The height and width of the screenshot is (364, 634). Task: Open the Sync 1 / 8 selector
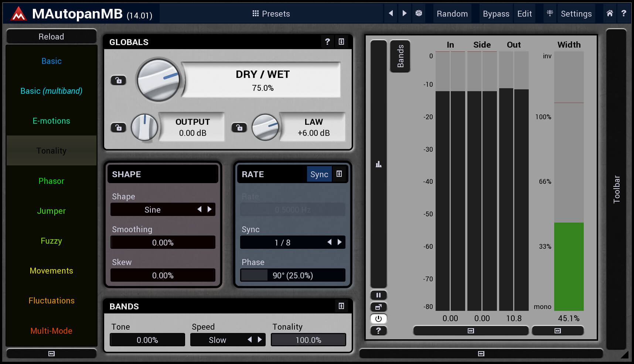point(293,242)
